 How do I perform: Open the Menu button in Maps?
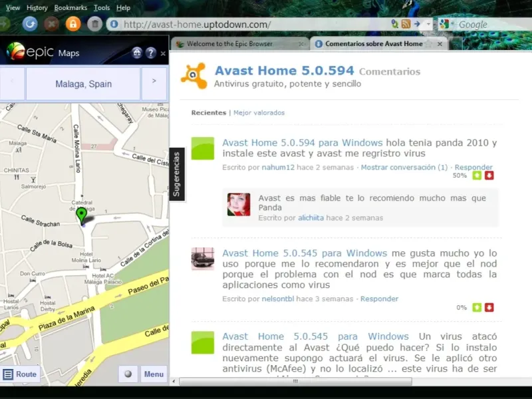click(154, 374)
